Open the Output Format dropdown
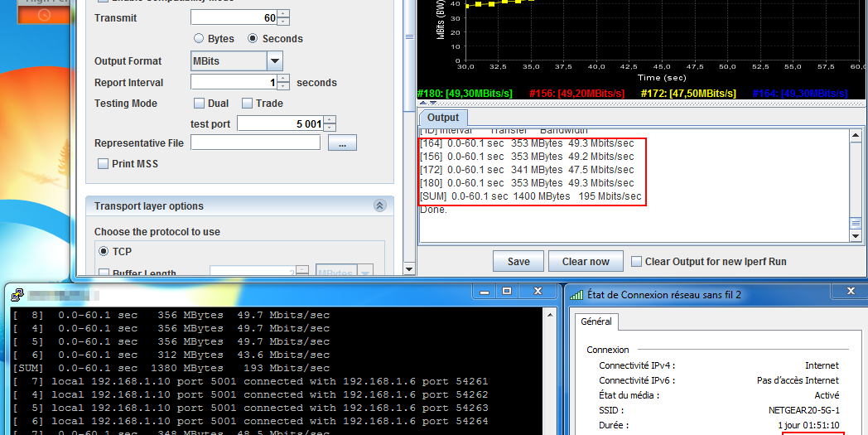 pyautogui.click(x=275, y=61)
